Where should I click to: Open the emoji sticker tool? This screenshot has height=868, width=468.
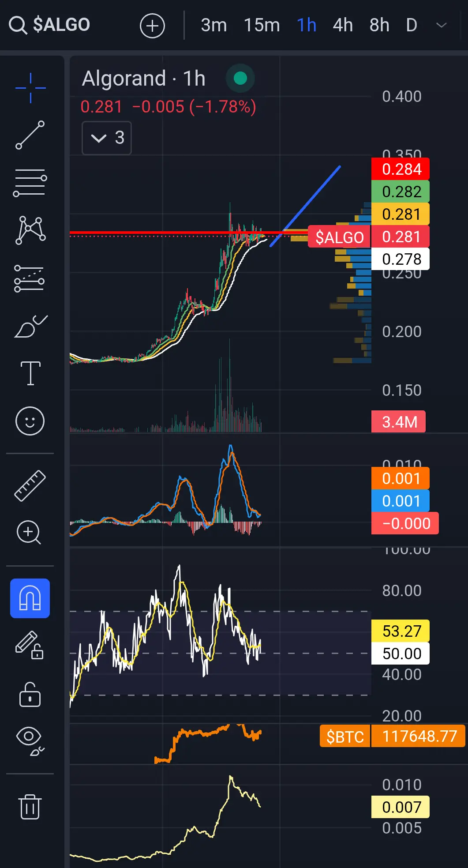(x=30, y=421)
